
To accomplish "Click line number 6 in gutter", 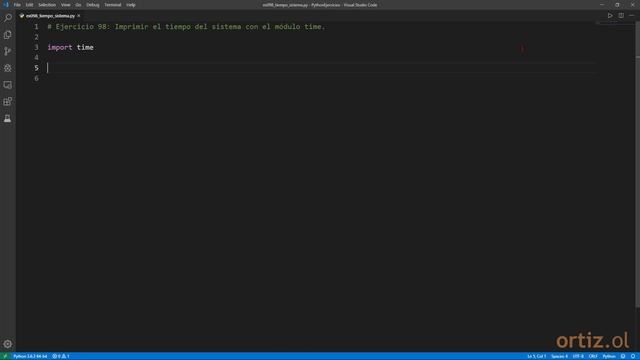I will pyautogui.click(x=36, y=78).
